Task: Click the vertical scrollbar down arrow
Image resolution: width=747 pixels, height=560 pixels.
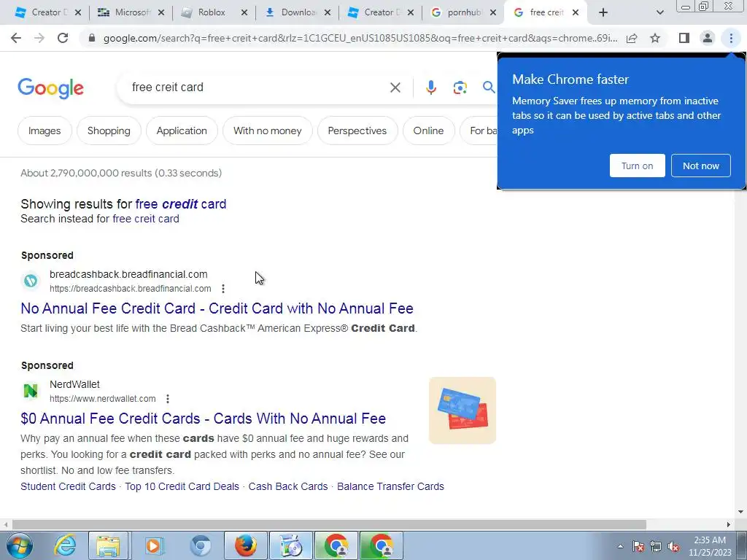Action: pos(740,512)
